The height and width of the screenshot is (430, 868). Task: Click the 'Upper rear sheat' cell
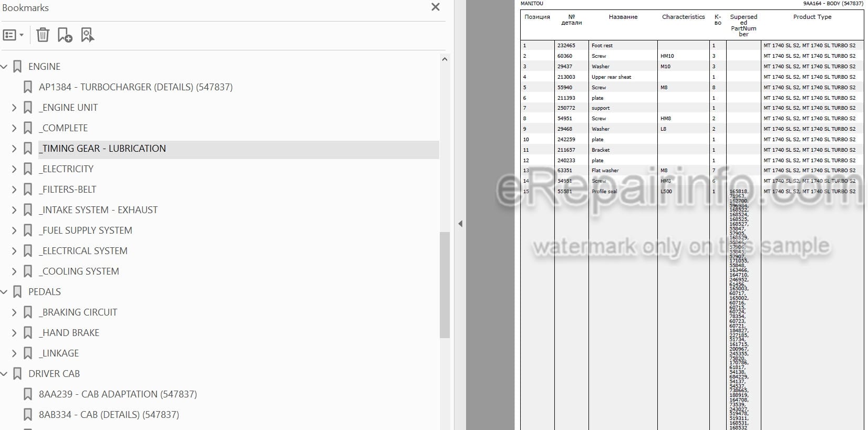click(x=623, y=77)
